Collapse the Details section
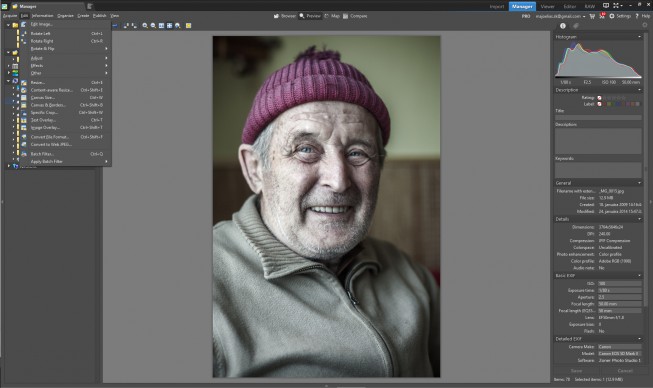The image size is (653, 388). tap(639, 219)
